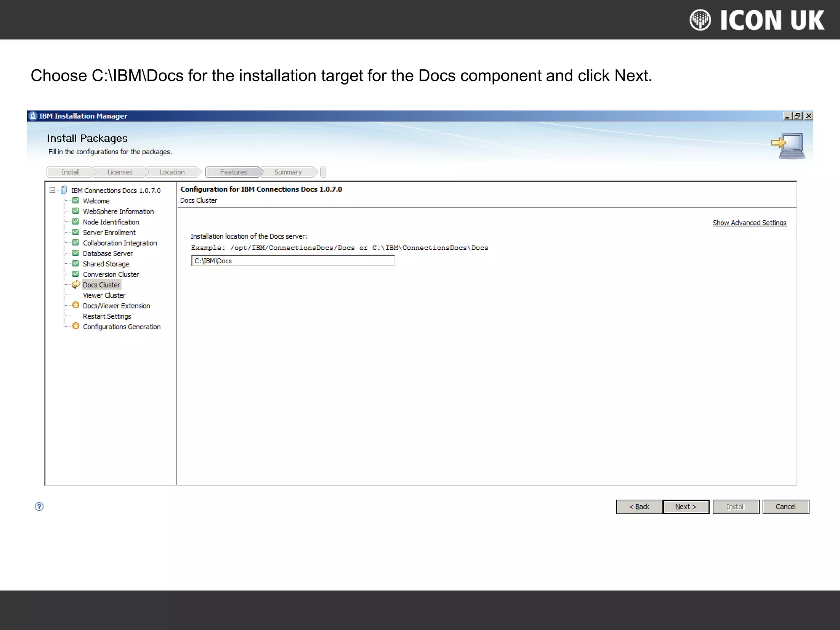Select Welcome in the configuration tree
This screenshot has width=840, height=630.
click(96, 201)
